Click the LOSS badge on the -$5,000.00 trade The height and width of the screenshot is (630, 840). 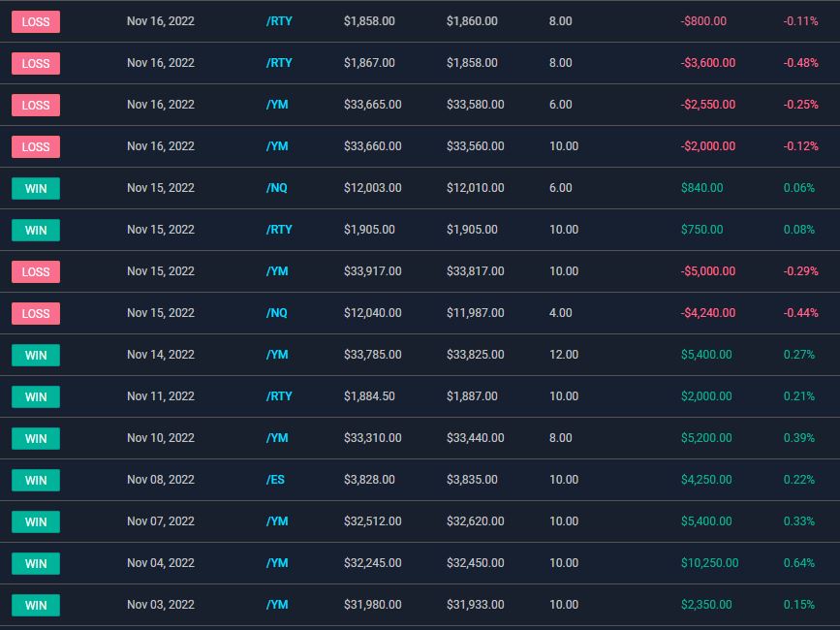pos(36,271)
